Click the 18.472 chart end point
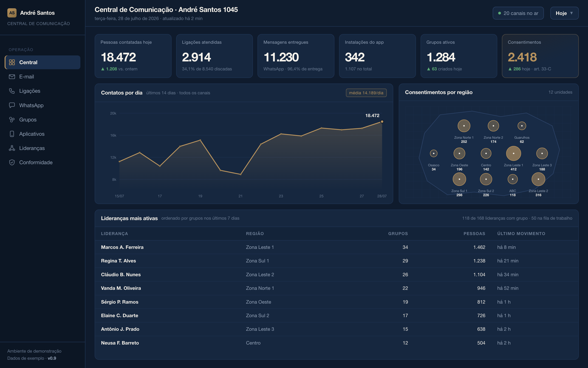The width and height of the screenshot is (588, 368). point(382,122)
